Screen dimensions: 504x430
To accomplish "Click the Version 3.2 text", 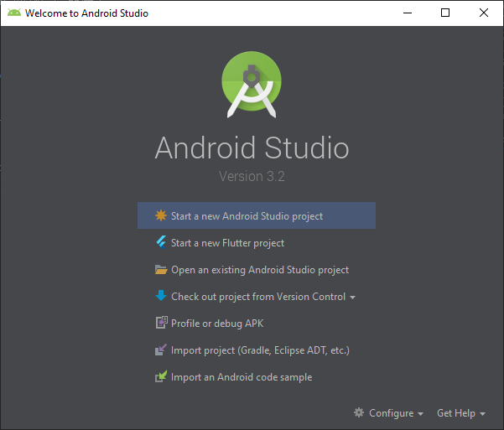I will pyautogui.click(x=252, y=176).
